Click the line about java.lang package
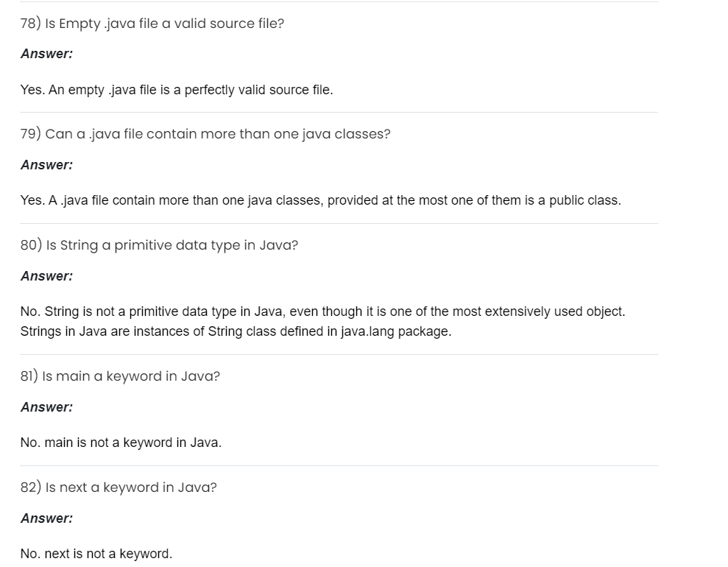This screenshot has width=728, height=567. (x=236, y=331)
